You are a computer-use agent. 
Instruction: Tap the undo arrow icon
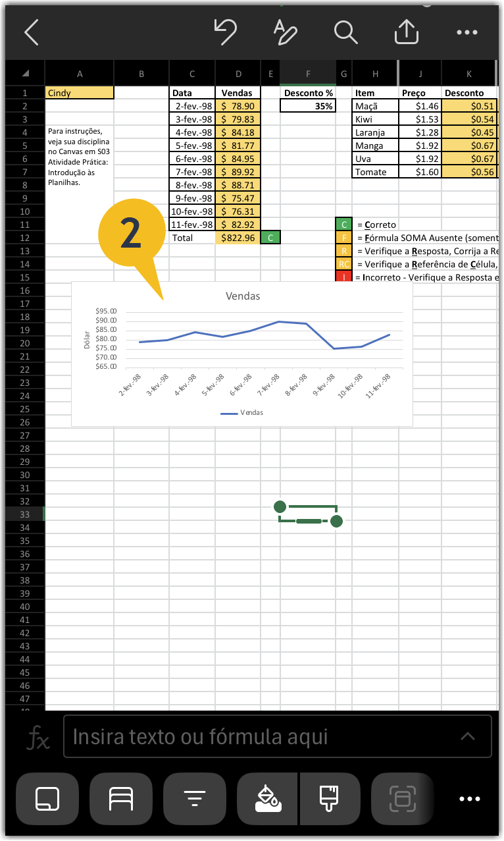coord(225,31)
